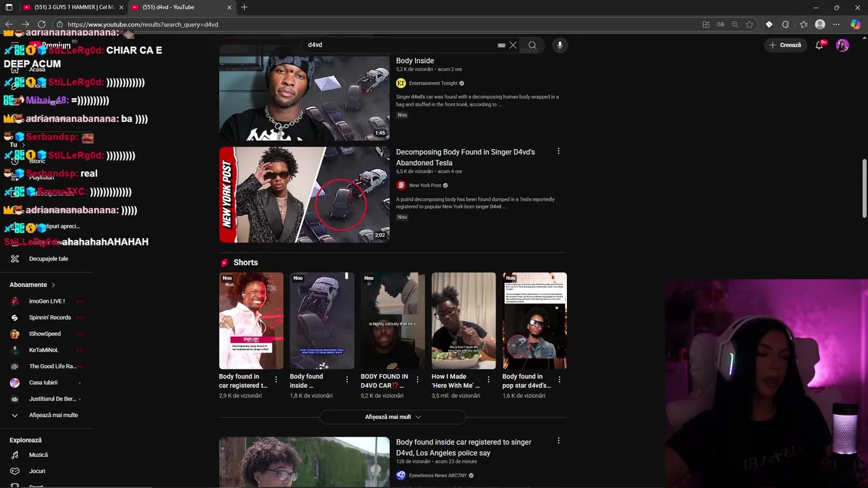Open the Eyewitness News ABC7NY channel icon
This screenshot has width=868, height=488.
click(401, 476)
